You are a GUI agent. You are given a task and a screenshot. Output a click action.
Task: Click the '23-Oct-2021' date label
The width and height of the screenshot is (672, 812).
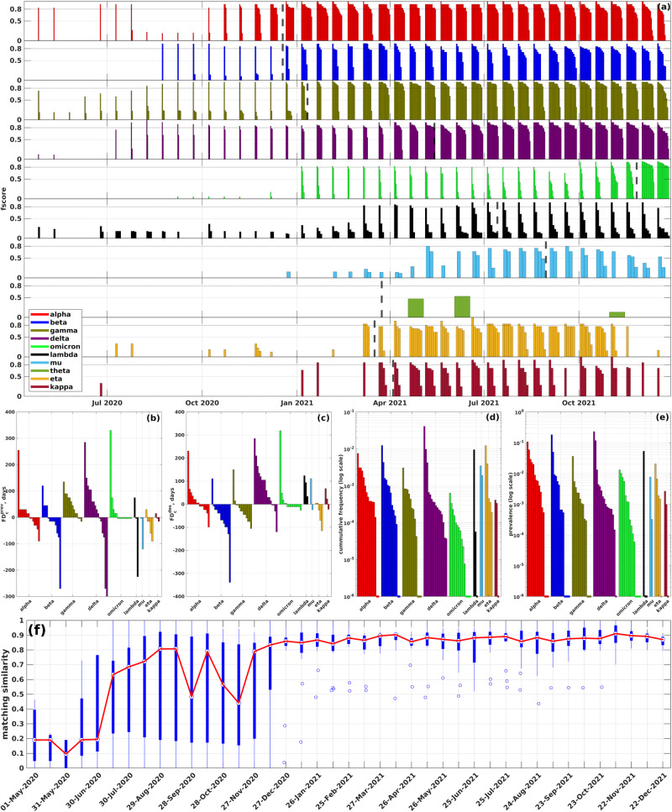pyautogui.click(x=587, y=791)
